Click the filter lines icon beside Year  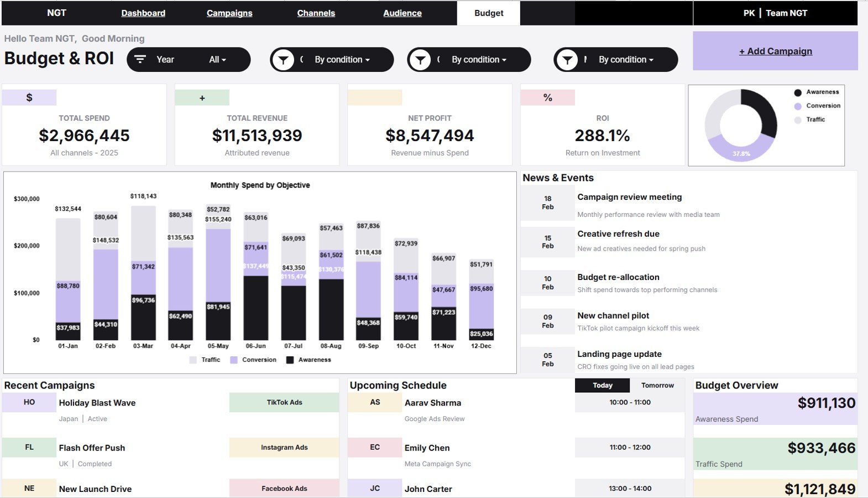click(x=140, y=59)
